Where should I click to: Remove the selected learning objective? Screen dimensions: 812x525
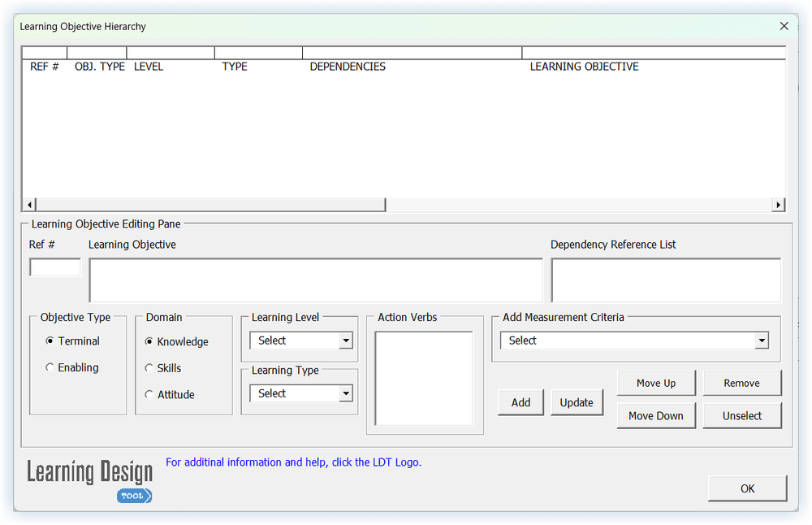coord(742,382)
